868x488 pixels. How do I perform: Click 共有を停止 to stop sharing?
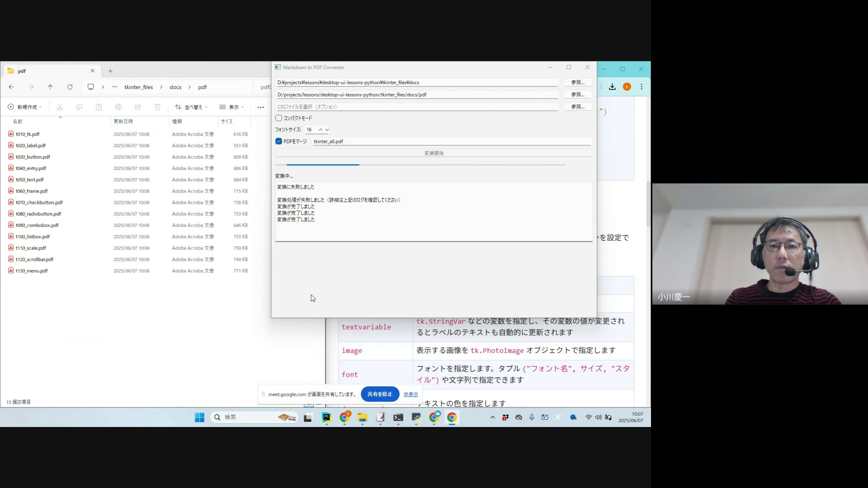tap(380, 394)
